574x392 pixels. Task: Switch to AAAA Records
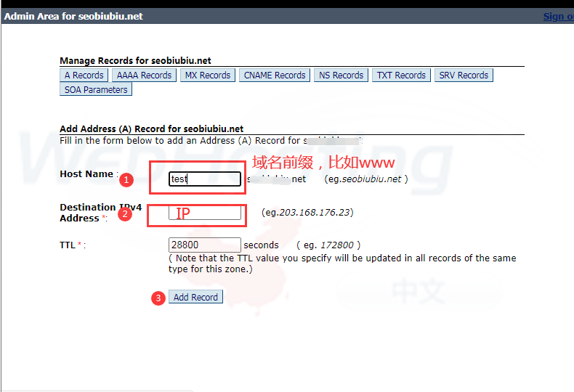[144, 75]
